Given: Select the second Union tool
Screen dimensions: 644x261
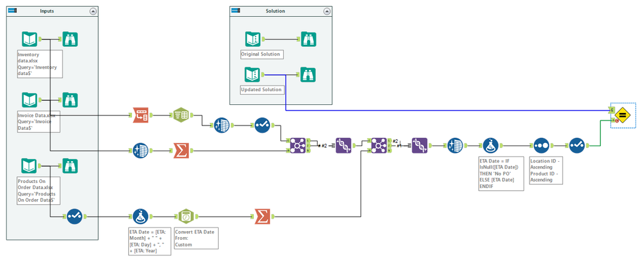Looking at the screenshot, I should 420,145.
